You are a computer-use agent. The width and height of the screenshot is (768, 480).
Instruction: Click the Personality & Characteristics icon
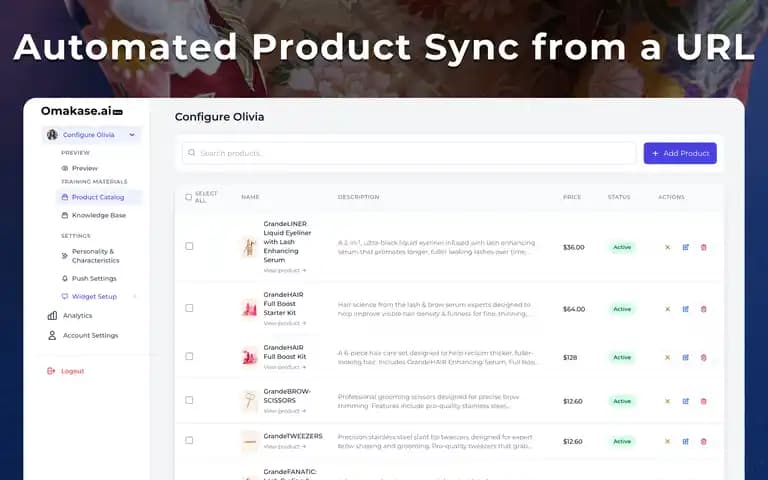click(x=65, y=256)
